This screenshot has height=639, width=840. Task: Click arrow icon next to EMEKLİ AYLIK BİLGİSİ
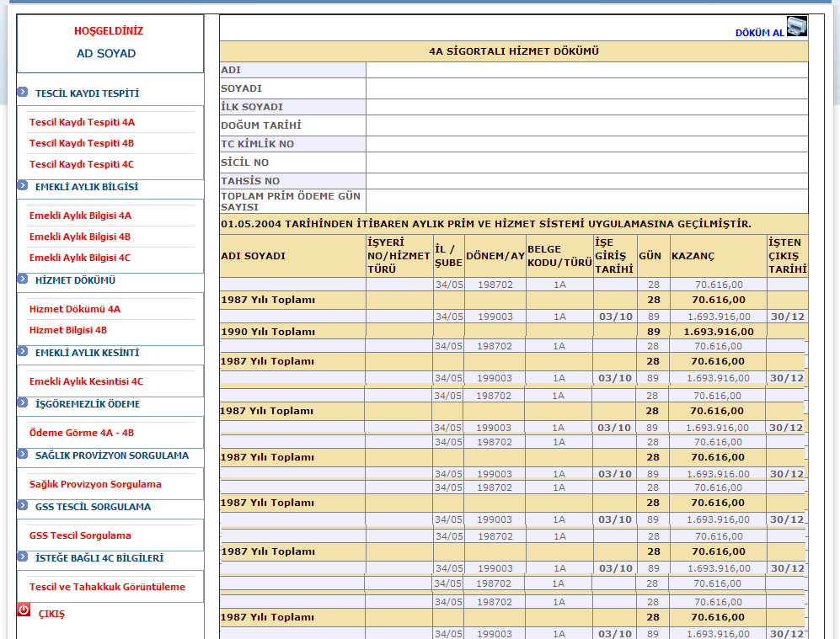[x=23, y=185]
